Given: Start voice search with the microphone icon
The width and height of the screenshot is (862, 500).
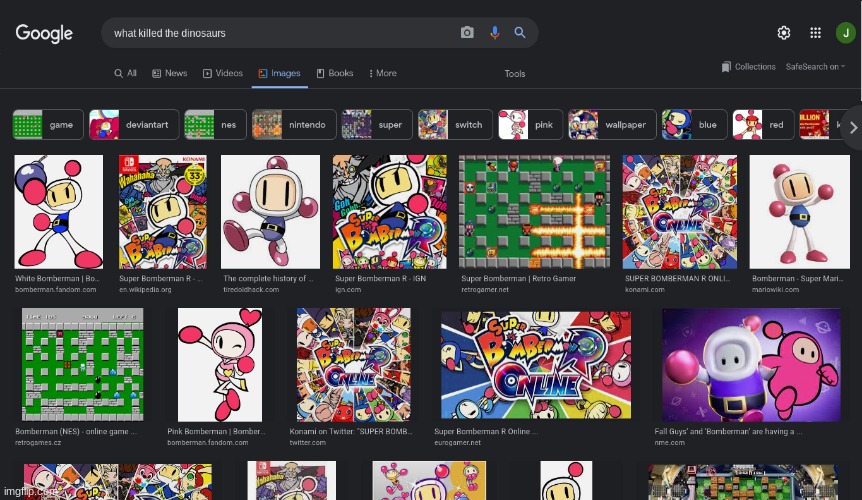Looking at the screenshot, I should [495, 33].
